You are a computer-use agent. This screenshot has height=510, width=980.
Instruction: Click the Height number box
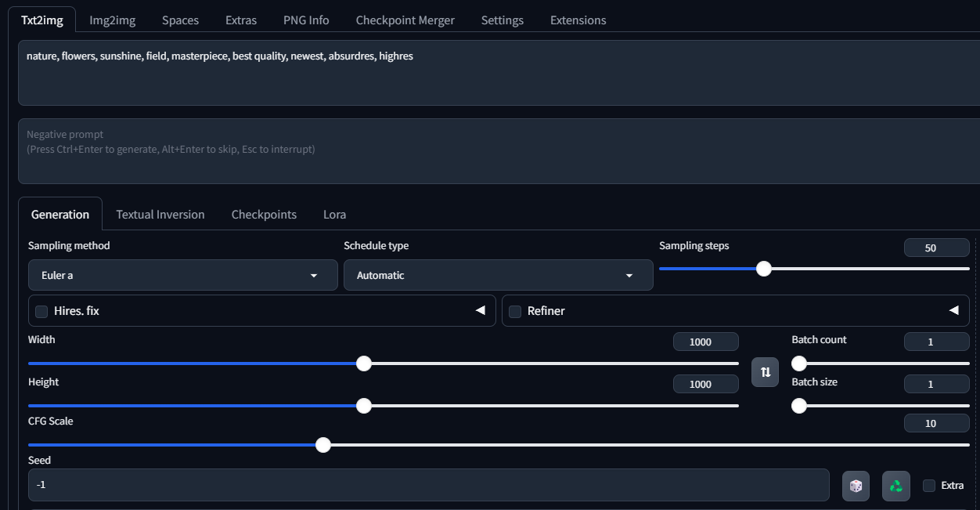click(x=706, y=384)
